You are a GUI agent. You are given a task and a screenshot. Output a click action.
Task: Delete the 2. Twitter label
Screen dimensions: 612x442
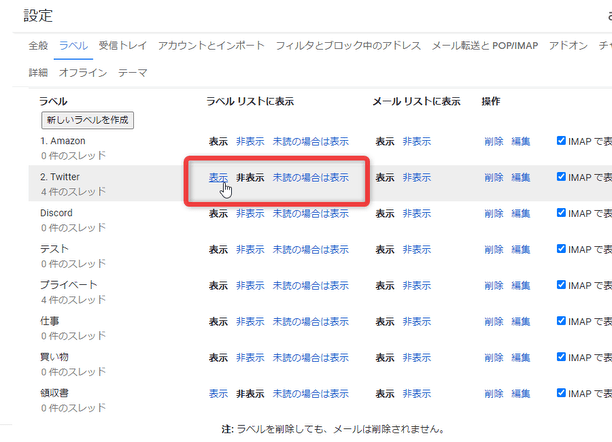[x=494, y=178]
